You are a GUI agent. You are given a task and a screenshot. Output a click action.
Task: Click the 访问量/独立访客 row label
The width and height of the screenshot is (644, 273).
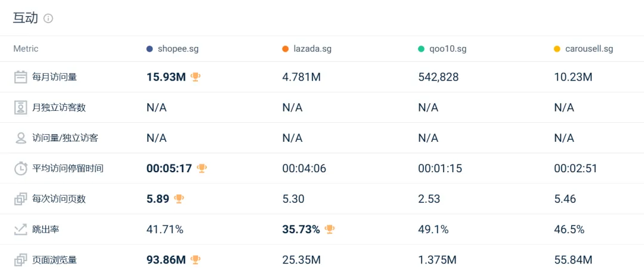65,138
